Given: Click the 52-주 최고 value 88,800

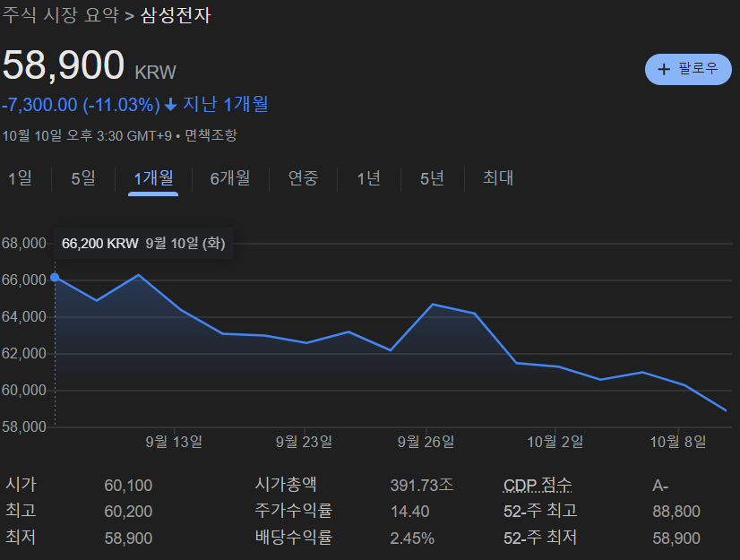Looking at the screenshot, I should pyautogui.click(x=676, y=512).
